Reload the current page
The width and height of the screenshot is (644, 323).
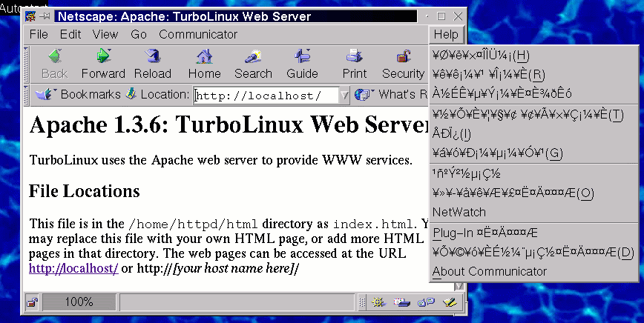tap(152, 64)
